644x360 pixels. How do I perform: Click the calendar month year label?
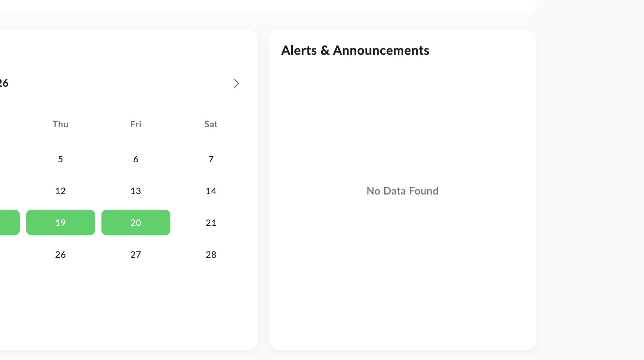pyautogui.click(x=4, y=83)
